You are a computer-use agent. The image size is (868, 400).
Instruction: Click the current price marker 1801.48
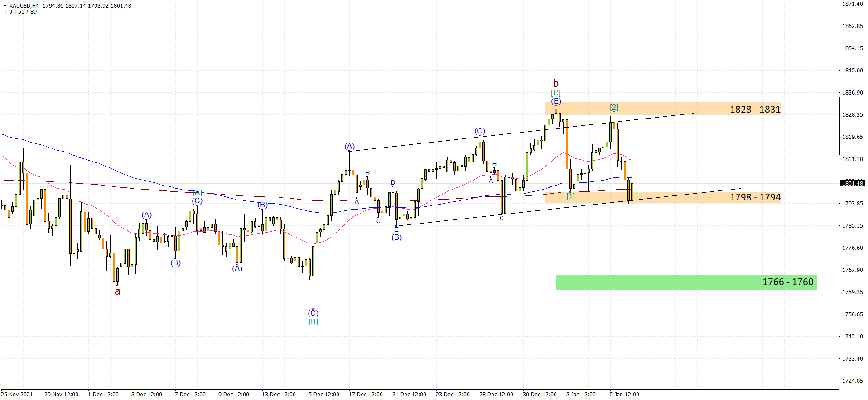(853, 183)
